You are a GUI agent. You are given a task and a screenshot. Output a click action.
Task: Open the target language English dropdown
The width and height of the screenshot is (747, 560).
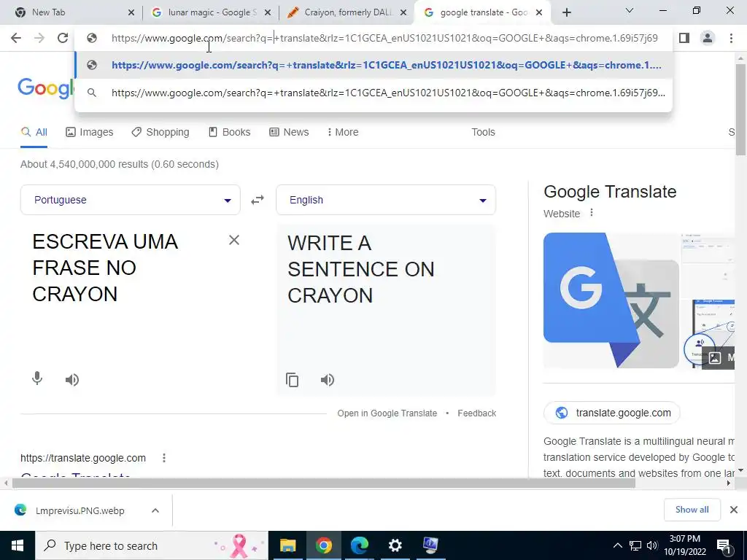pos(386,200)
